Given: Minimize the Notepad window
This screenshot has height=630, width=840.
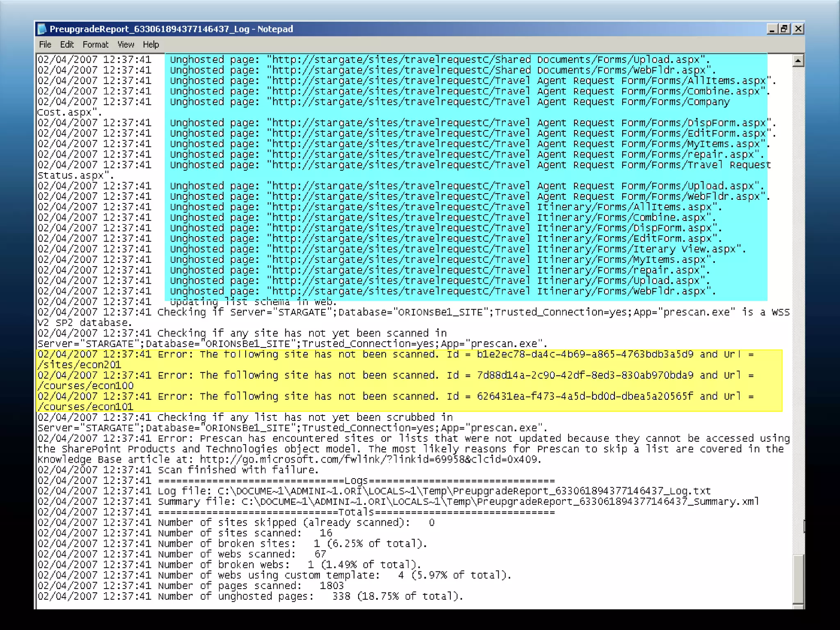Looking at the screenshot, I should 772,29.
